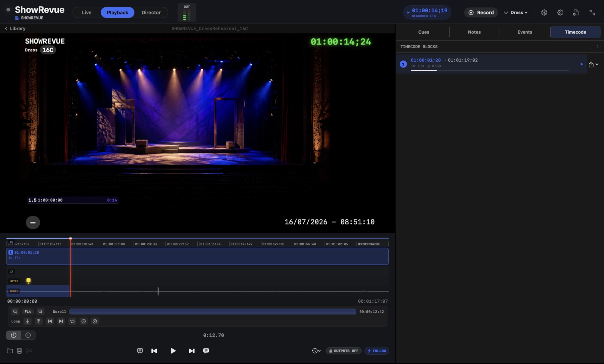Click the 16C rehearsal badge in video overlay

coord(48,50)
